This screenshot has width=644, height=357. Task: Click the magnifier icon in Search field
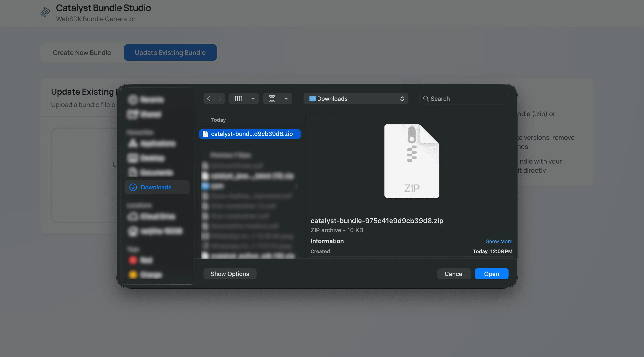pos(426,99)
